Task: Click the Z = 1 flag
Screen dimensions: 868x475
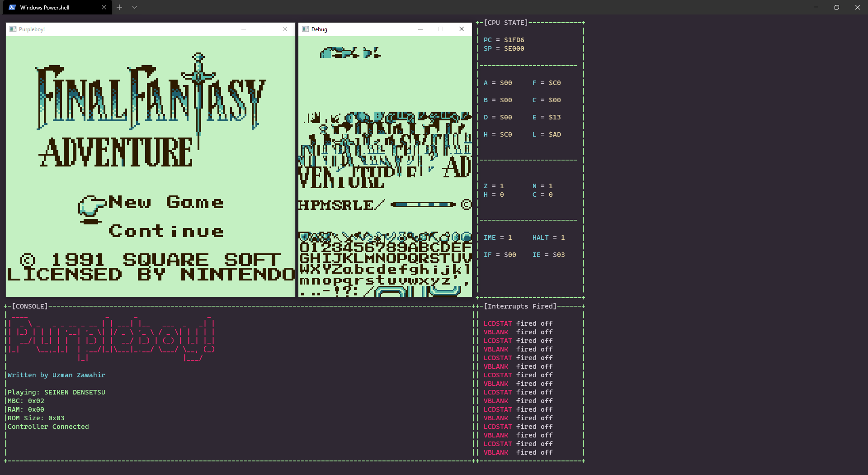Action: 494,186
